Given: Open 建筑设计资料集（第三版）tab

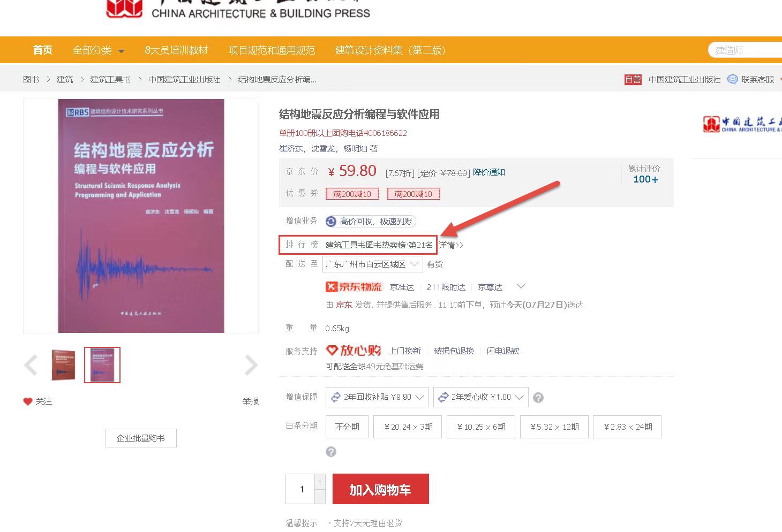Looking at the screenshot, I should 390,50.
